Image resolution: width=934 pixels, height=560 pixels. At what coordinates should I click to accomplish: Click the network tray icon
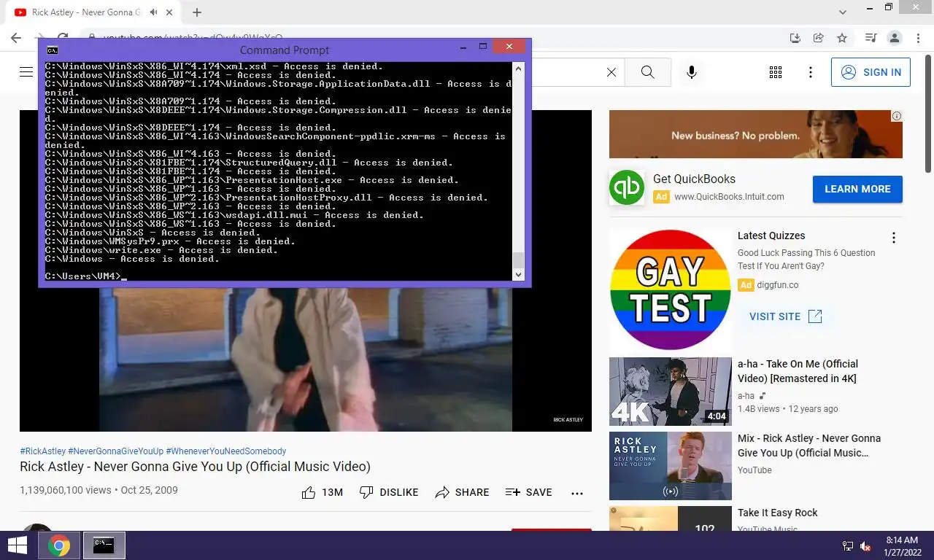(848, 546)
